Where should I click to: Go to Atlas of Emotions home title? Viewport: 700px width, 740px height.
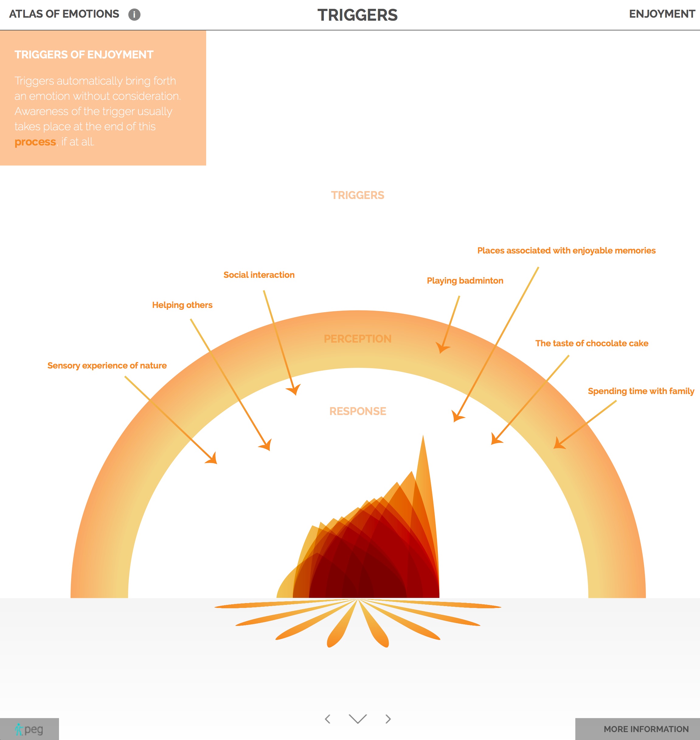[x=64, y=14]
